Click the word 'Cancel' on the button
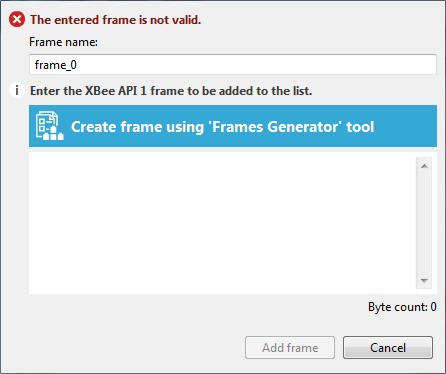The height and width of the screenshot is (374, 446). [388, 348]
